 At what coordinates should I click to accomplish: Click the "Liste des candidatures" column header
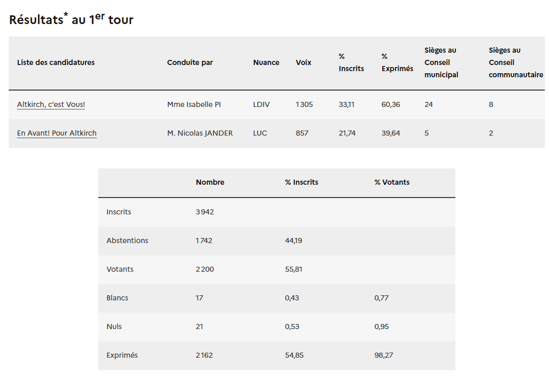click(x=56, y=62)
